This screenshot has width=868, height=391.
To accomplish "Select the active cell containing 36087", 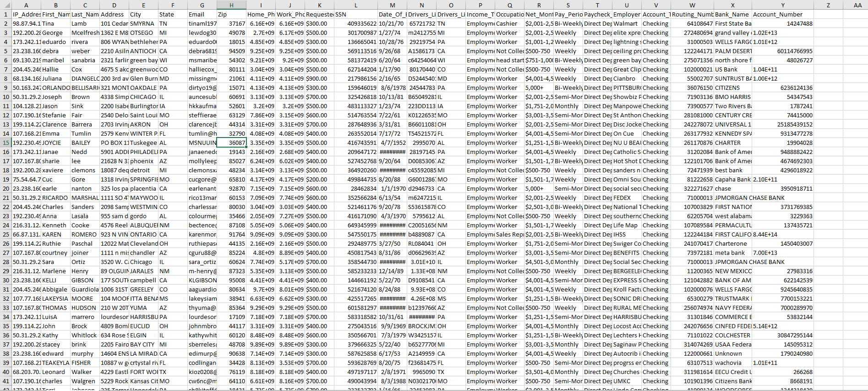I will [x=231, y=143].
